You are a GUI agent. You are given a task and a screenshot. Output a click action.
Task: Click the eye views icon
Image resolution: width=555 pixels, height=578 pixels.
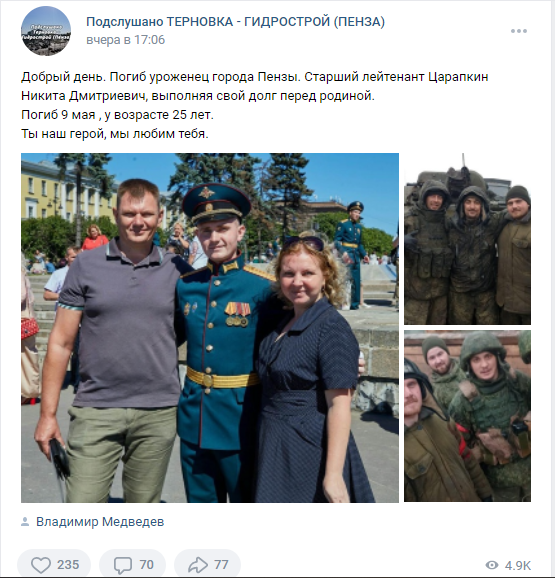coord(492,565)
